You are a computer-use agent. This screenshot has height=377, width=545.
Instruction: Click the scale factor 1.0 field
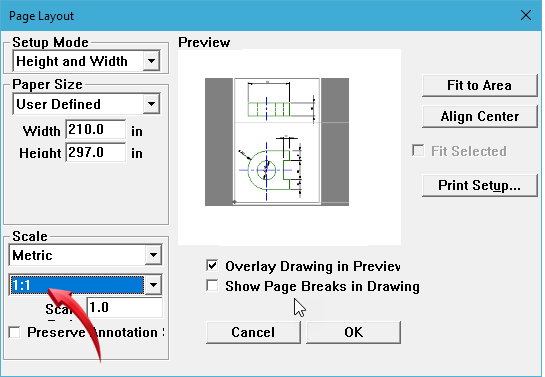click(125, 308)
